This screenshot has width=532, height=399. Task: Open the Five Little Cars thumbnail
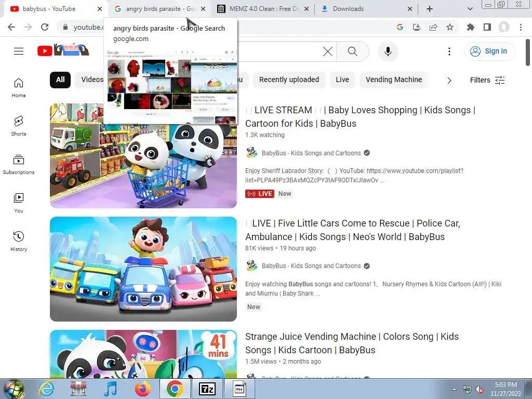[143, 269]
